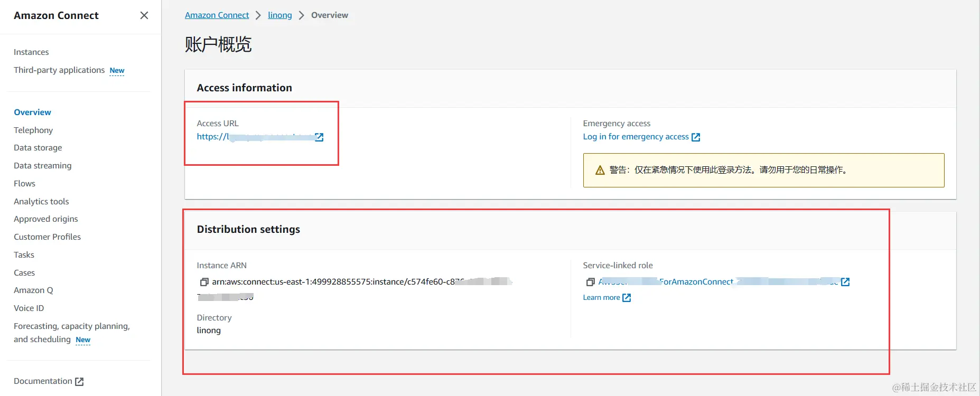Screen dimensions: 980x396
Task: Click the emergency login warning message text
Action: click(x=729, y=169)
